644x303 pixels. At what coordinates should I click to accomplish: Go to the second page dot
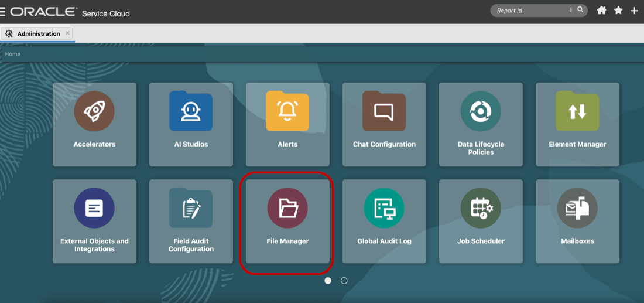click(x=344, y=280)
